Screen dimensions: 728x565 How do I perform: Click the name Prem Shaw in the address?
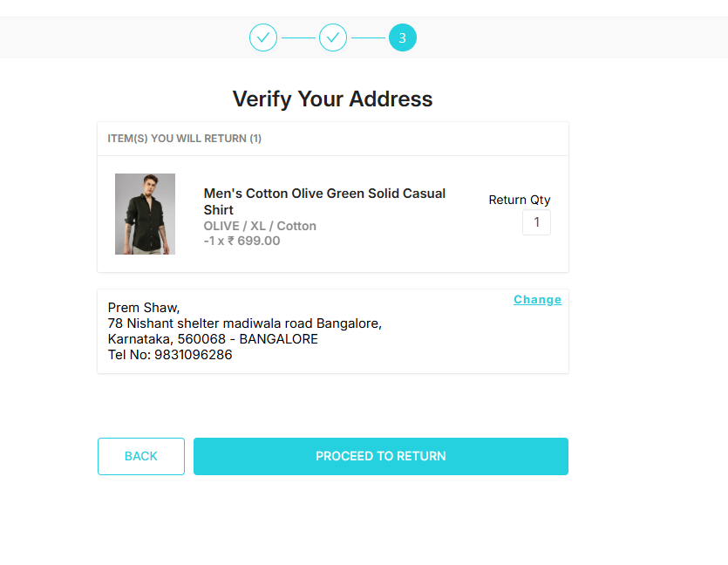(144, 308)
